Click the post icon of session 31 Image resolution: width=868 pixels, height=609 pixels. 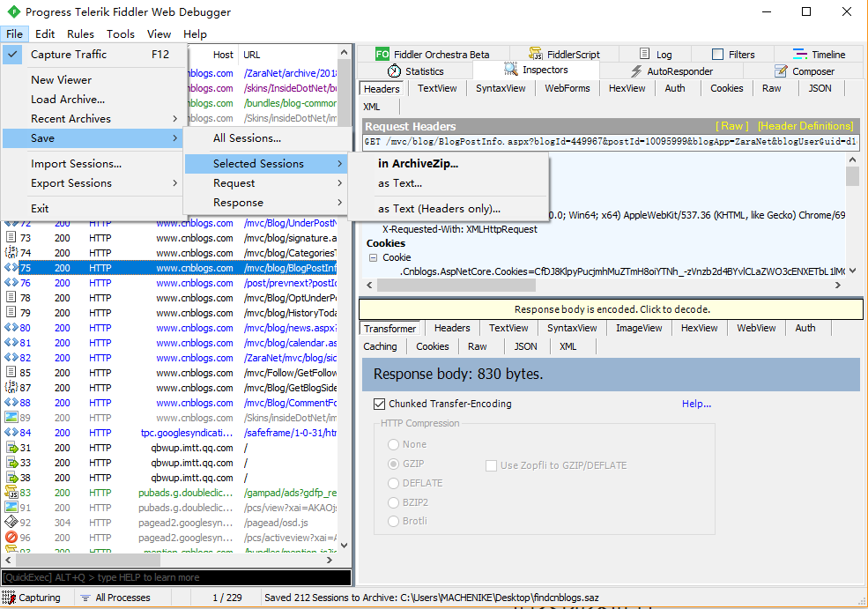click(11, 448)
